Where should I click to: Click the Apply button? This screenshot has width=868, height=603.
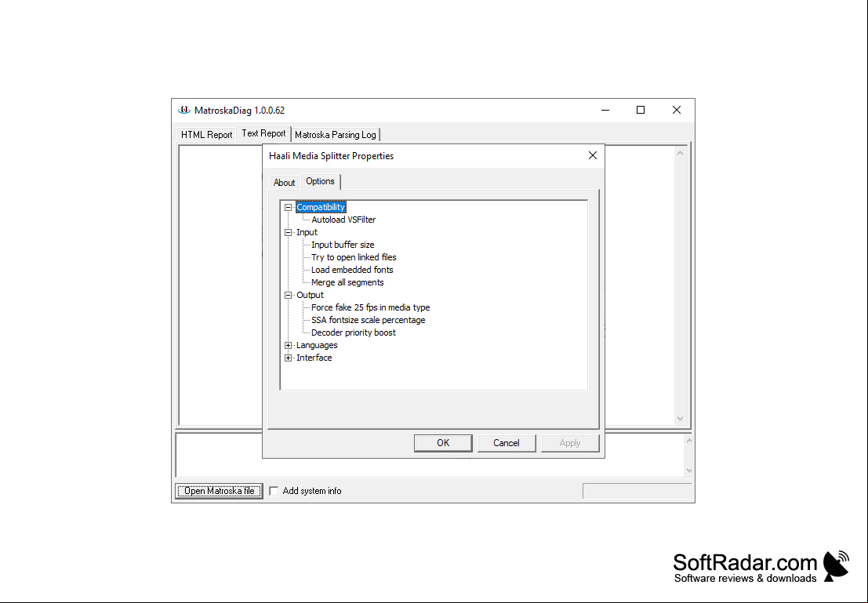pyautogui.click(x=569, y=443)
